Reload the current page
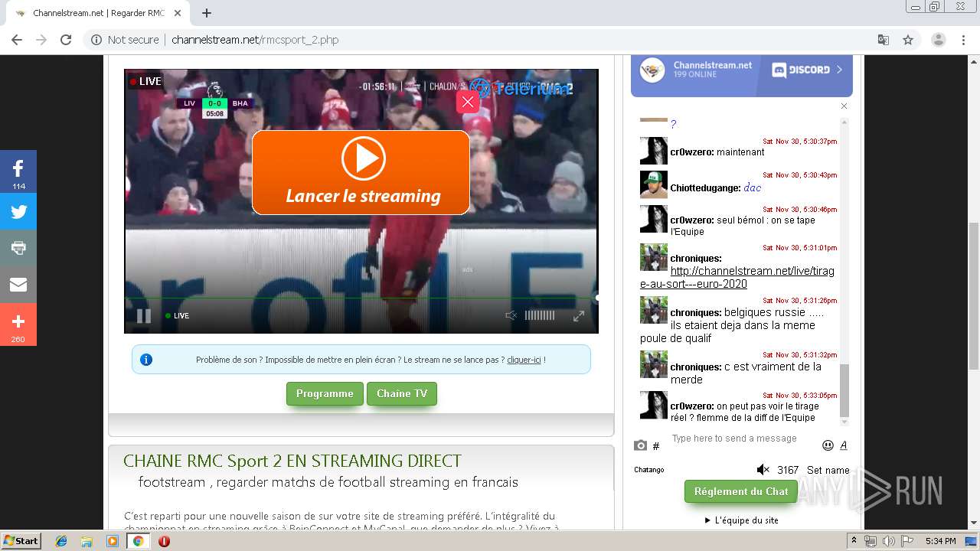This screenshot has width=980, height=551. (x=66, y=40)
